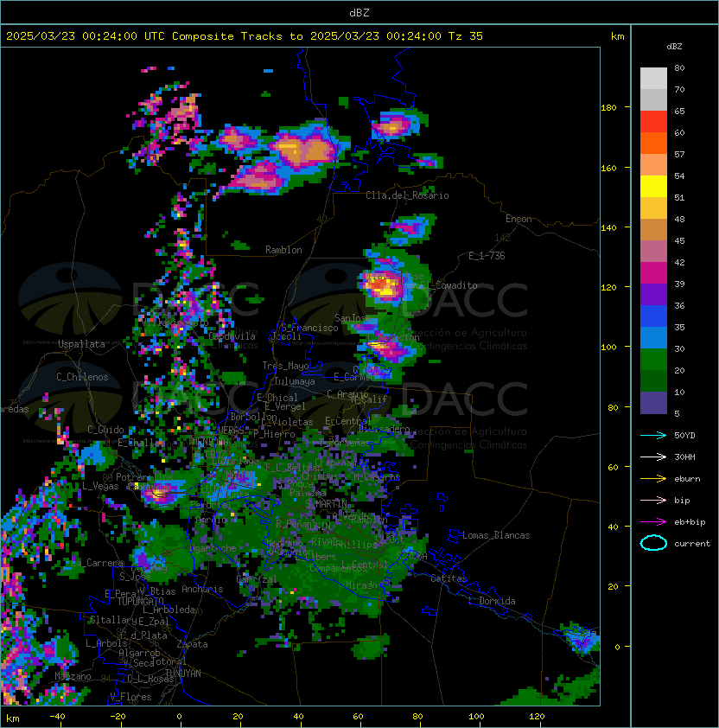
Task: Click the 140 mark on vertical axis
Action: pyautogui.click(x=608, y=228)
